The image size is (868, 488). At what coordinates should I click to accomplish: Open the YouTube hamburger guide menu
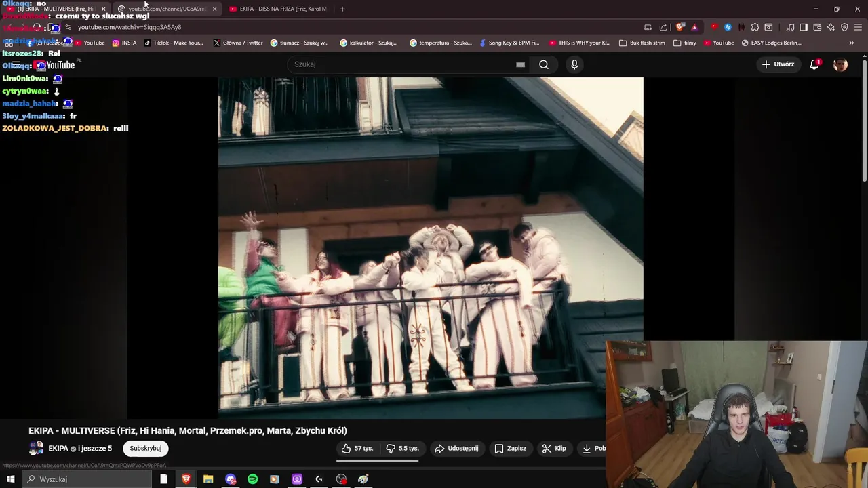point(16,65)
